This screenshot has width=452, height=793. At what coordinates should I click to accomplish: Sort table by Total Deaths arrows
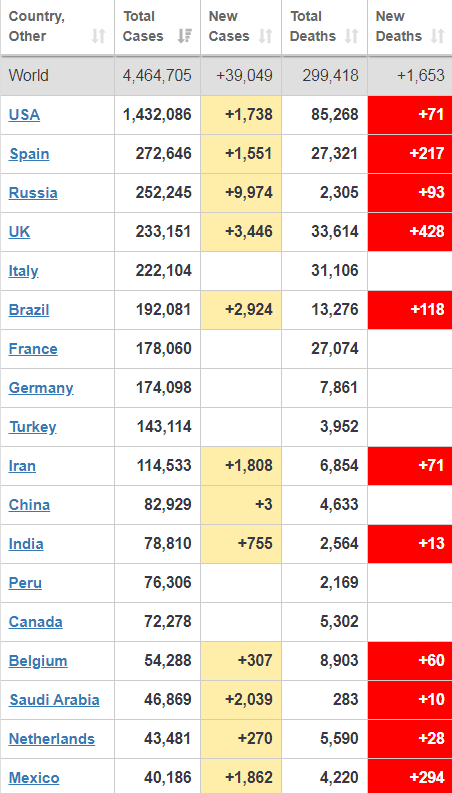[x=351, y=36]
